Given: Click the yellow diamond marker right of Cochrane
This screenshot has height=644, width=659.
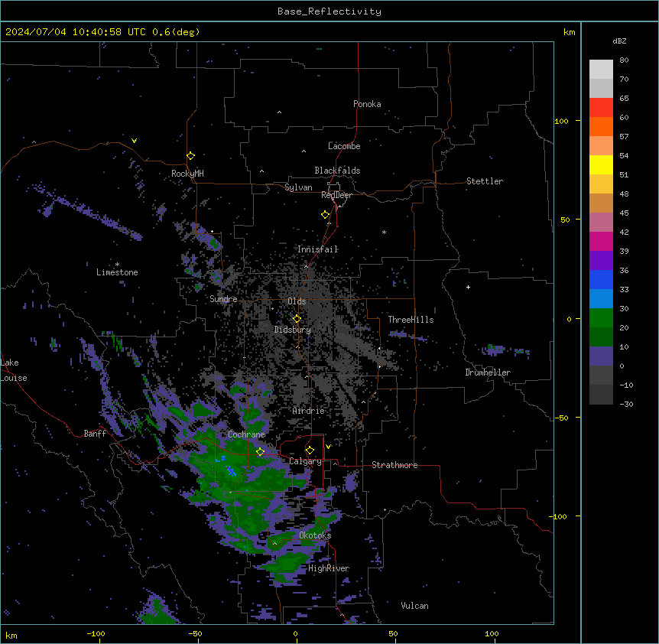Looking at the screenshot, I should [x=260, y=452].
